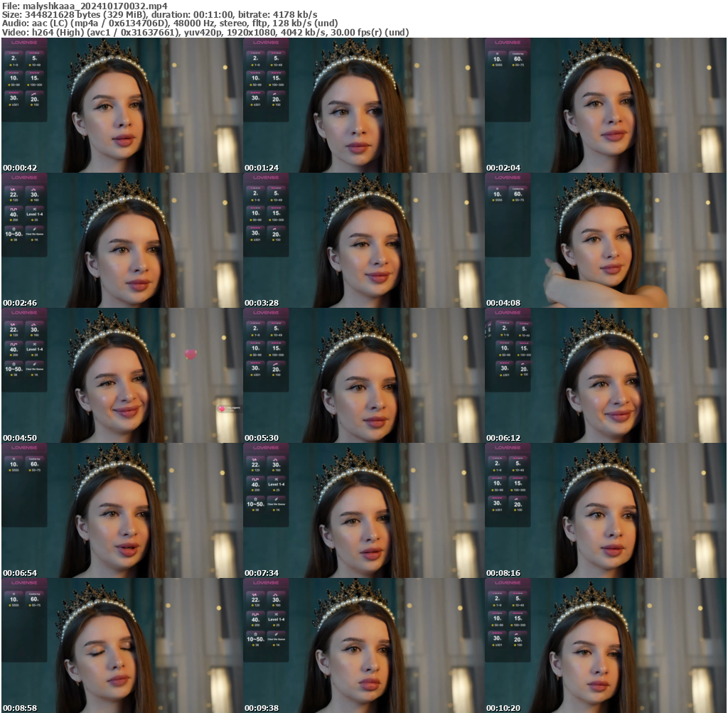728x713 pixels.
Task: Select the 00:06:12 smiling frame
Action: pos(606,375)
